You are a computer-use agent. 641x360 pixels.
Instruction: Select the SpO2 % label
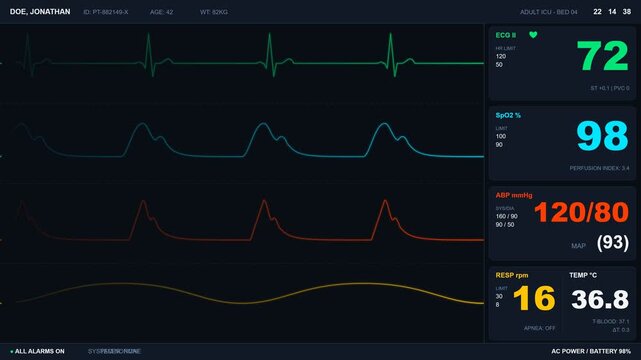(508, 115)
